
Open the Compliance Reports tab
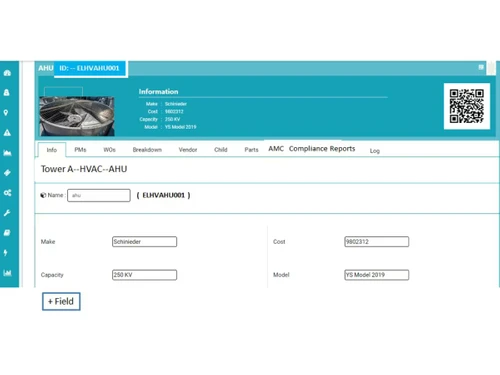[322, 149]
